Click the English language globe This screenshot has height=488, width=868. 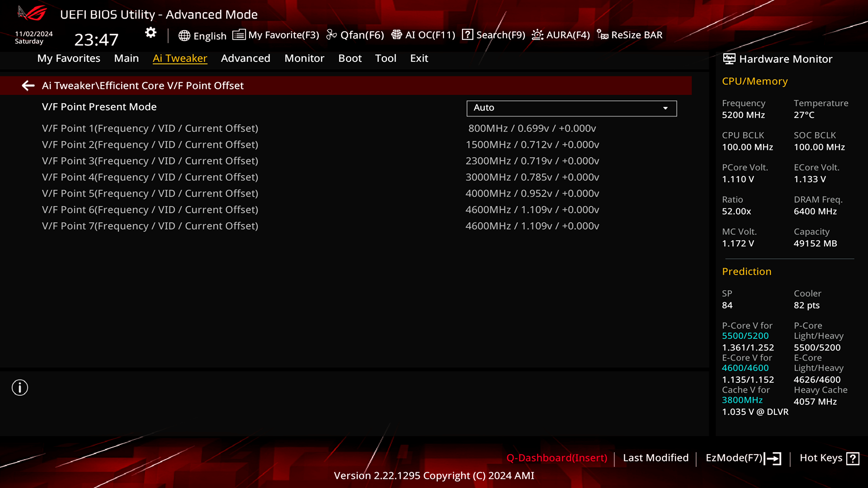(x=184, y=36)
